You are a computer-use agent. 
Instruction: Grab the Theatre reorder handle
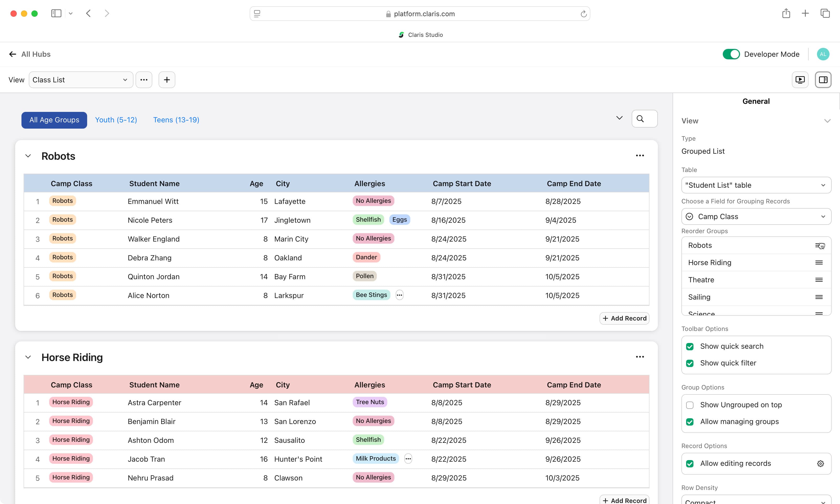(x=819, y=280)
